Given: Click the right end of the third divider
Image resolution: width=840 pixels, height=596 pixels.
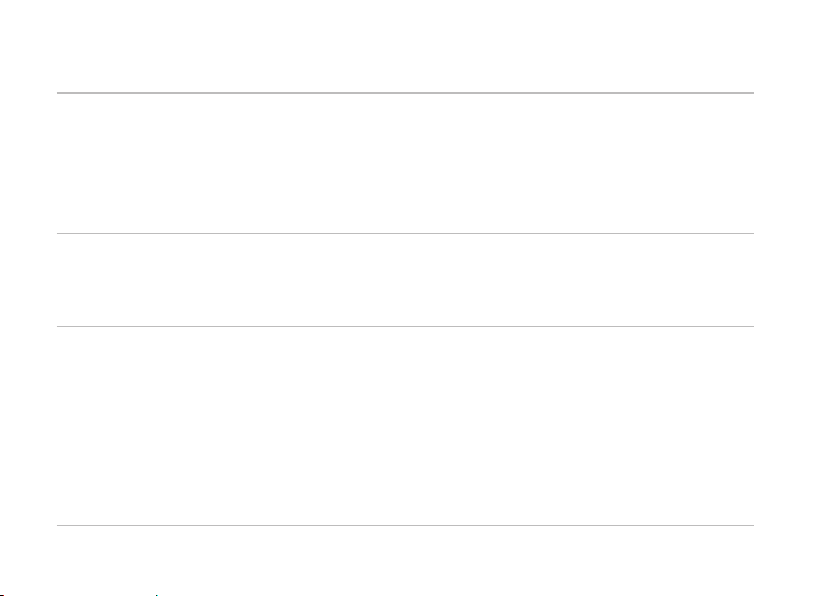Looking at the screenshot, I should (753, 326).
